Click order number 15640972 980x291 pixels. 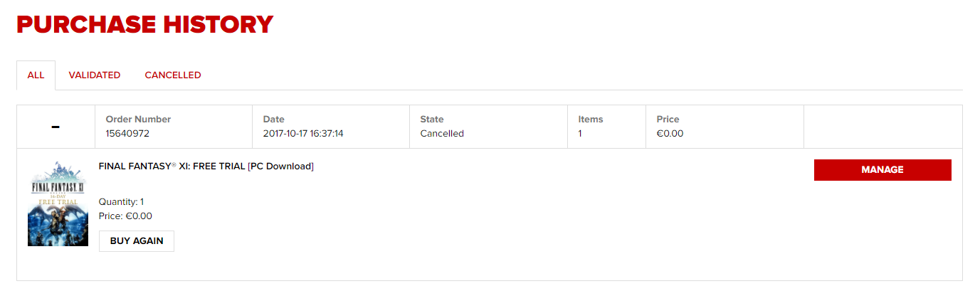coord(127,133)
